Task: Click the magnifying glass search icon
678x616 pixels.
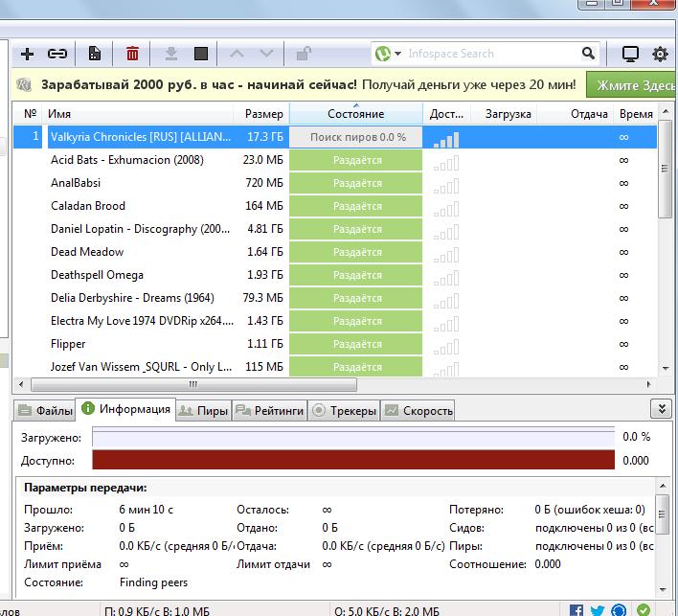Action: pos(588,54)
